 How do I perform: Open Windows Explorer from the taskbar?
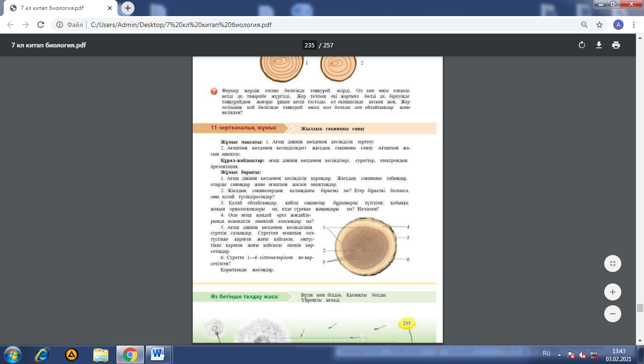(101, 355)
